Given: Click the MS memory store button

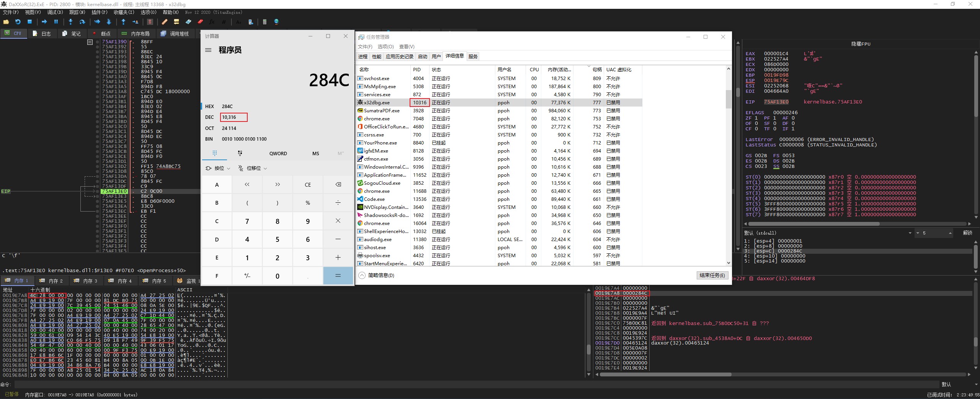Looking at the screenshot, I should pos(315,154).
